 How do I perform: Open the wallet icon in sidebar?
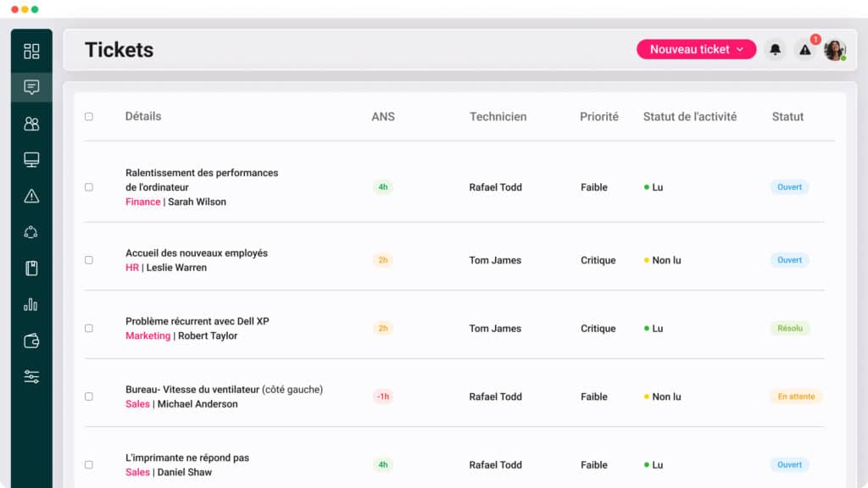(x=31, y=341)
